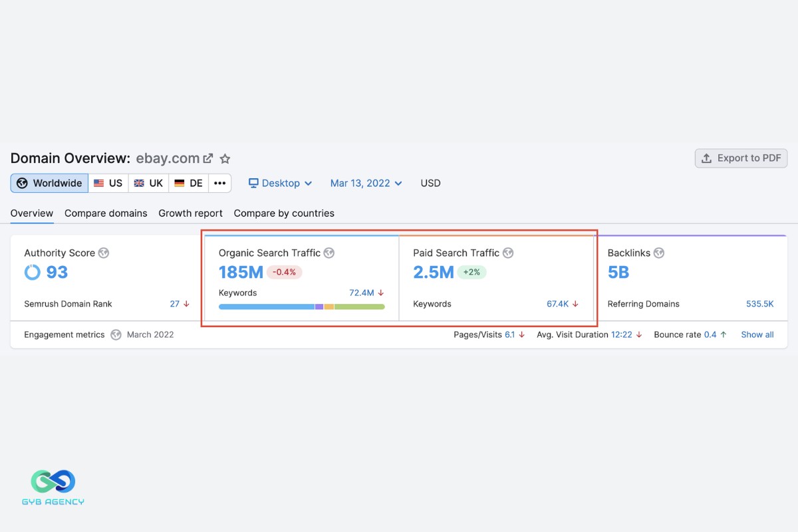This screenshot has height=532, width=798.
Task: Switch database to UK
Action: point(148,183)
